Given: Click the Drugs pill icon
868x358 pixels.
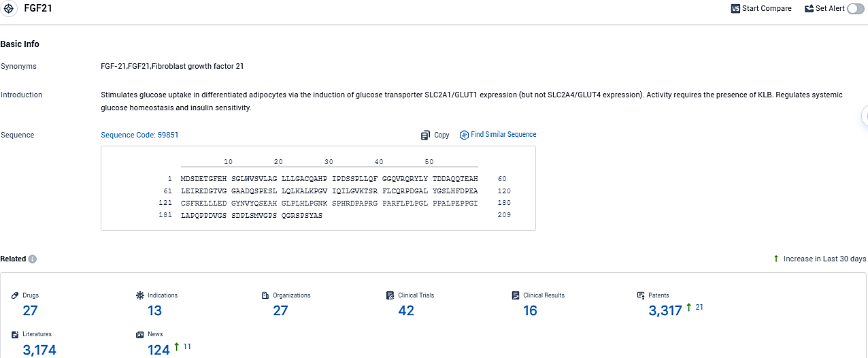Looking at the screenshot, I should pos(16,295).
